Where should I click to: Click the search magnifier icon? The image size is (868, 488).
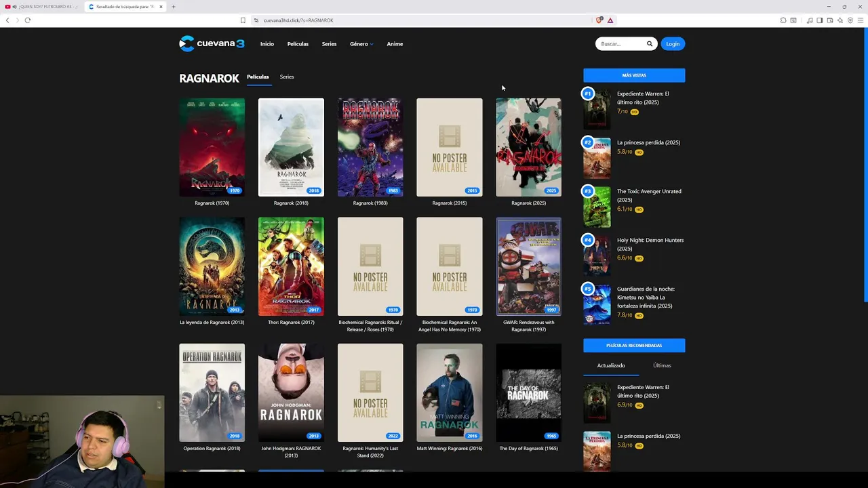point(649,44)
